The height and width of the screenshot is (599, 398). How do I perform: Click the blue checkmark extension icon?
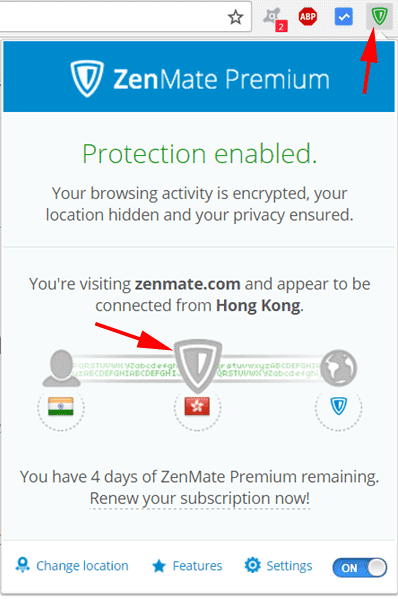coord(343,17)
